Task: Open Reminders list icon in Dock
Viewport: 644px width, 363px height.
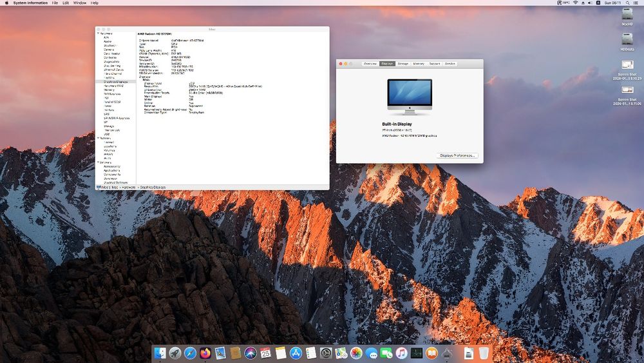Action: [311, 353]
